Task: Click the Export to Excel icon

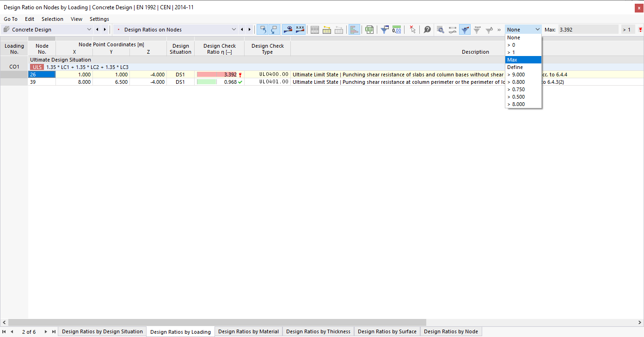Action: point(368,30)
